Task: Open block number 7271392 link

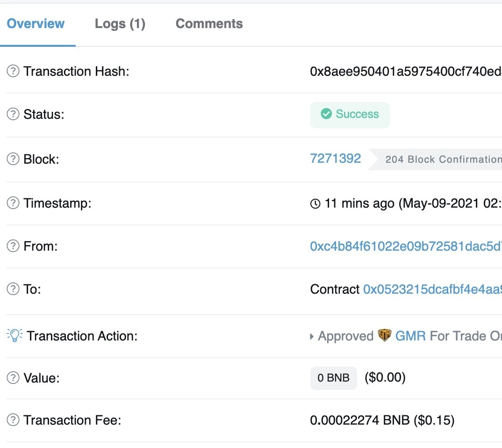Action: click(x=336, y=159)
